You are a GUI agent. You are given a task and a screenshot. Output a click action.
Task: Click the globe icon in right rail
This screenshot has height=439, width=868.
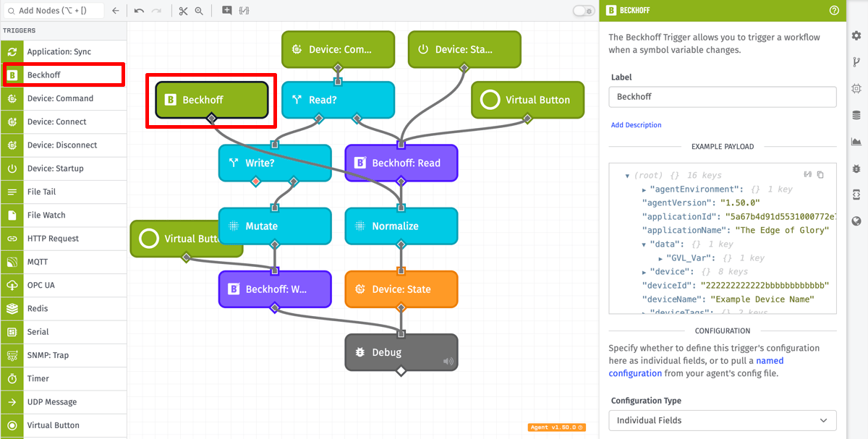[856, 221]
